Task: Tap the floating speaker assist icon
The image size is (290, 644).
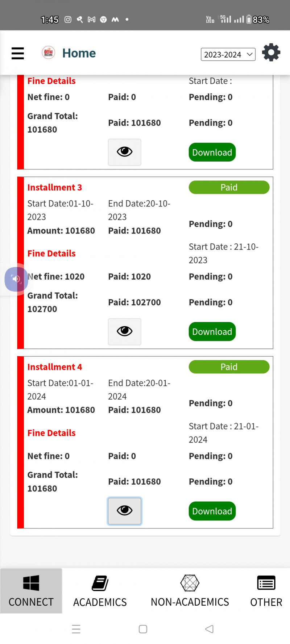Action: click(x=16, y=279)
